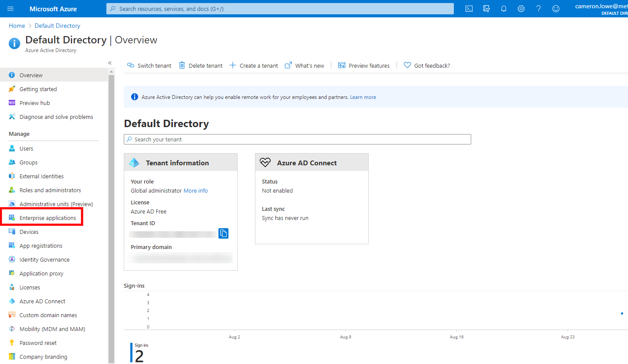Click Got feedback?
Viewport: 628px width, 364px height.
click(427, 66)
